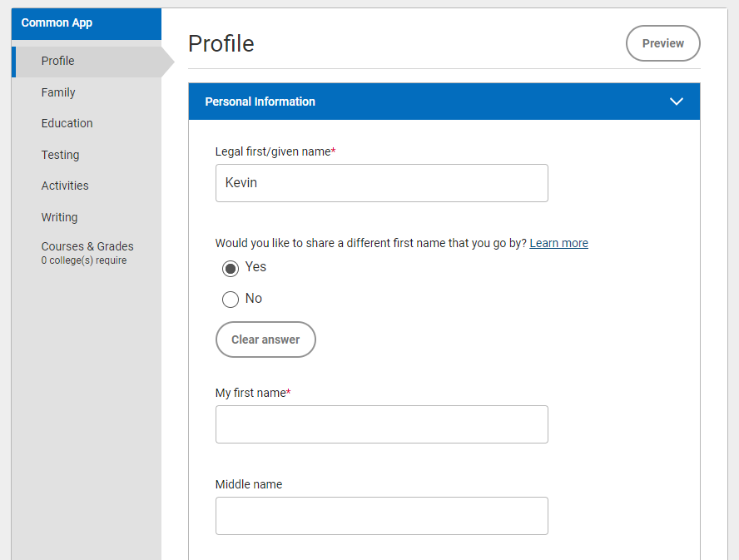Click the 0 college(s) require text
Viewport: 739px width, 560px height.
(84, 260)
